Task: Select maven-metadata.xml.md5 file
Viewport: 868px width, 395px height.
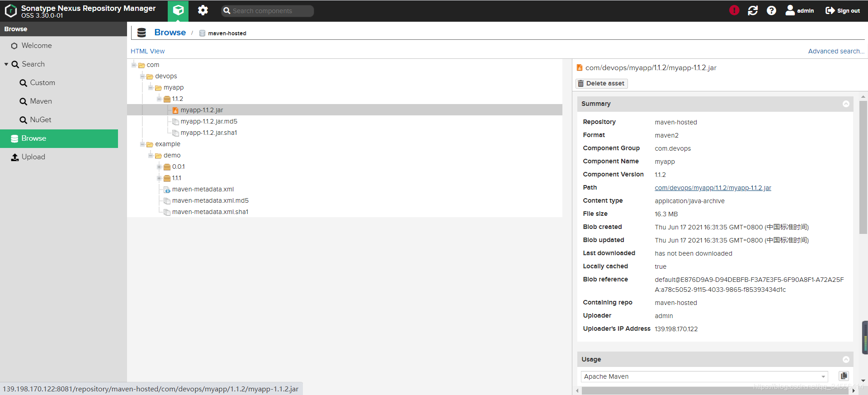Action: (210, 200)
